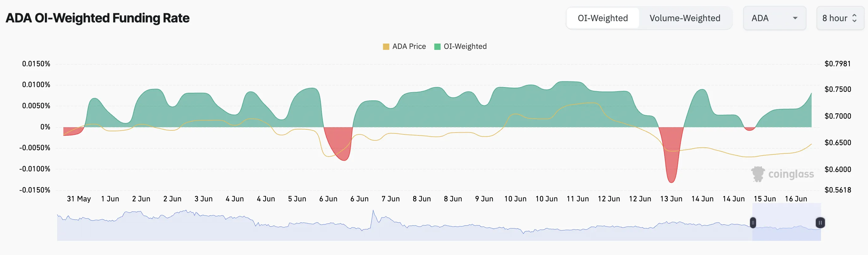868x255 pixels.
Task: Open the ADA coin selection dropdown
Action: (774, 18)
